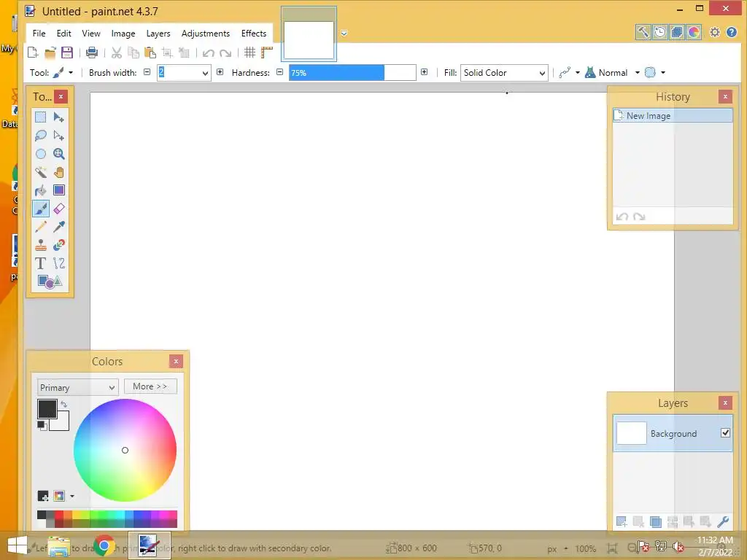
Task: Swap primary and secondary colors
Action: [x=64, y=404]
